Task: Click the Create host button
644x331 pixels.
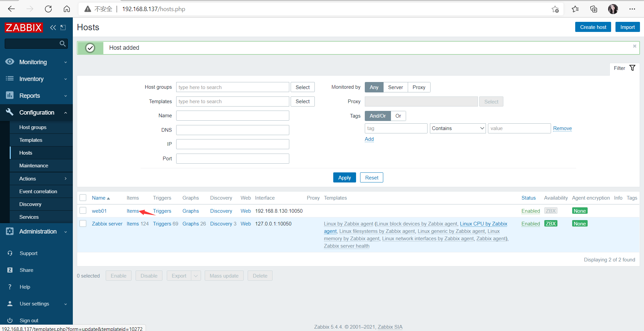Action: [593, 27]
